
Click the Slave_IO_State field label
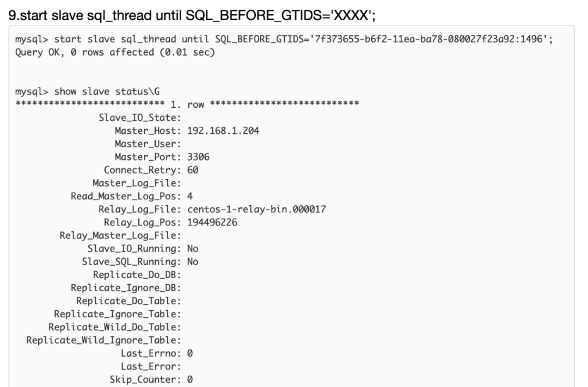pyautogui.click(x=139, y=118)
